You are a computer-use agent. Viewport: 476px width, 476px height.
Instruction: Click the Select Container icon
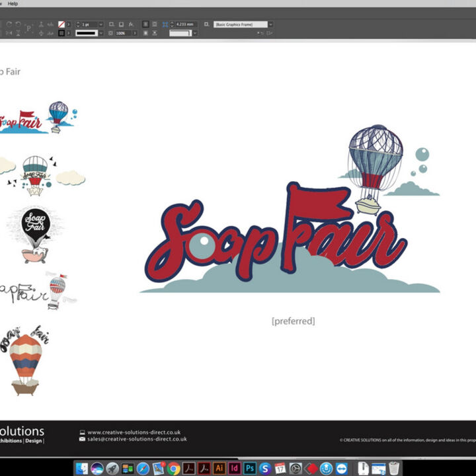(41, 24)
